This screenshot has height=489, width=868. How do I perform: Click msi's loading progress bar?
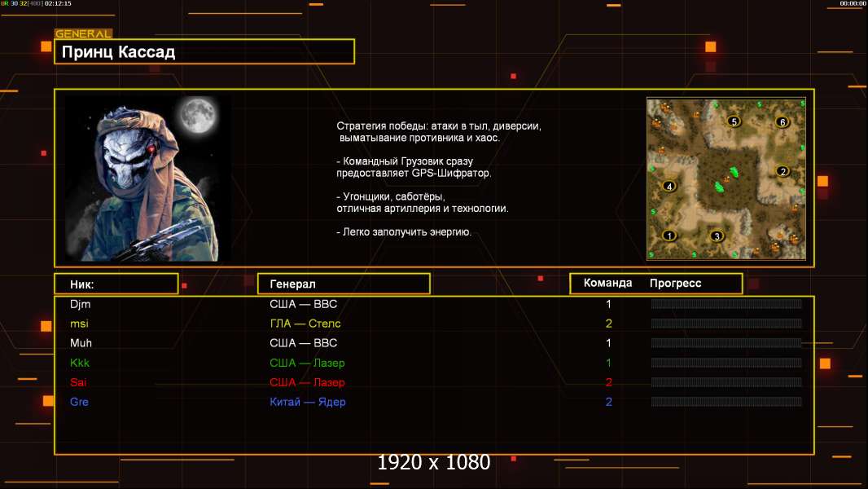726,324
